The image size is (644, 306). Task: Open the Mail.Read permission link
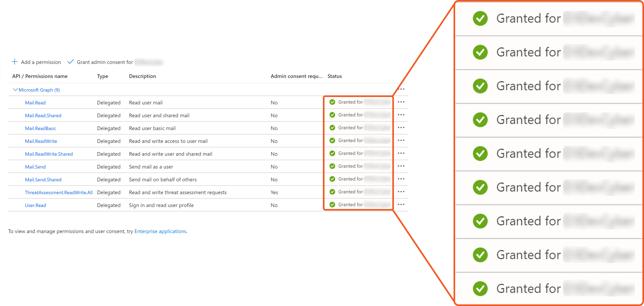click(x=35, y=103)
